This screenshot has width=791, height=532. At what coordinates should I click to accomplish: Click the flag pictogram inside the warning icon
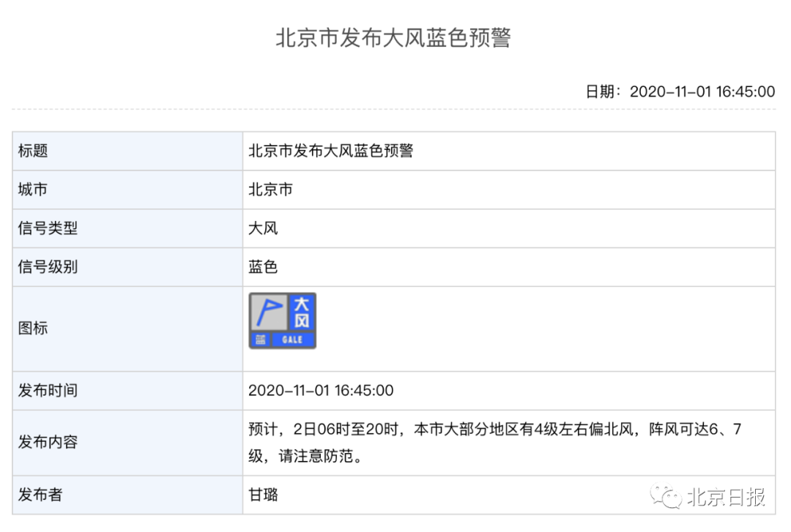tap(268, 312)
